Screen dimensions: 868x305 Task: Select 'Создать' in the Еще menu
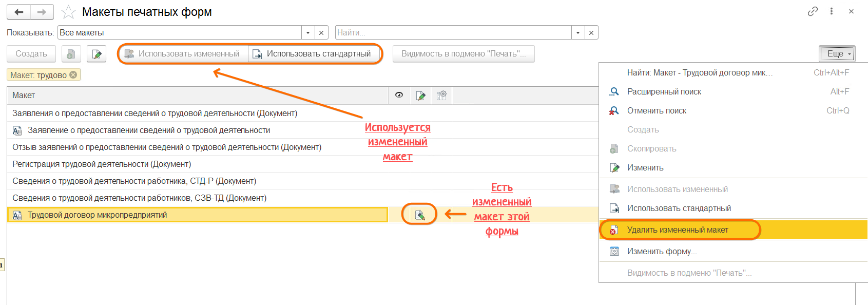[733, 130]
